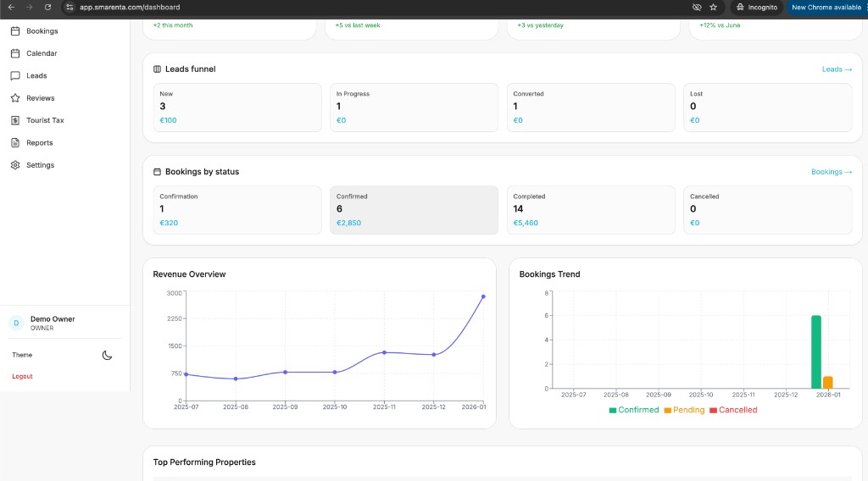The image size is (868, 481).
Task: Click the browser back arrow
Action: tap(11, 7)
